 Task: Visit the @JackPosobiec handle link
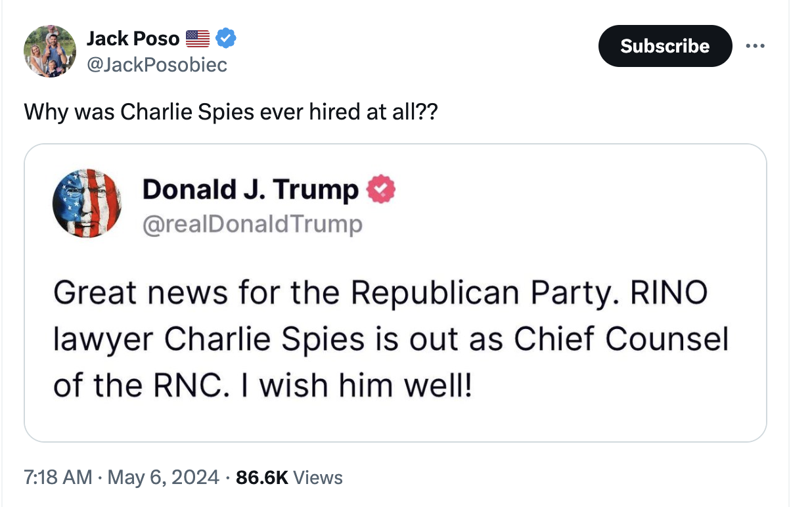(156, 64)
